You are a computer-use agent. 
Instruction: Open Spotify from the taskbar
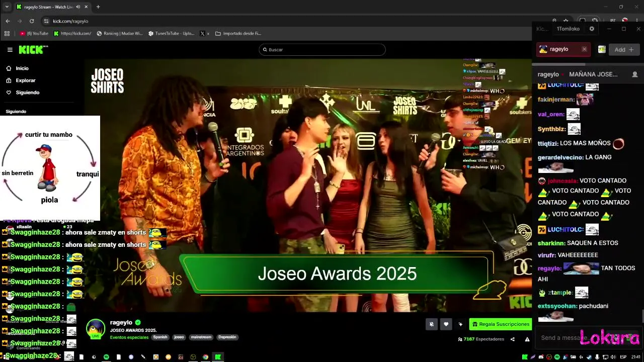click(x=106, y=357)
